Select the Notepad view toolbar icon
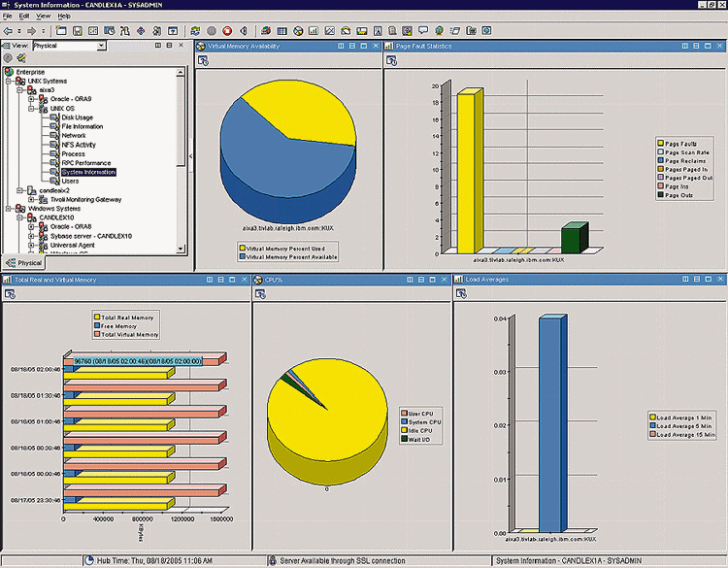Viewport: 728px width, 568px height. coord(392,31)
